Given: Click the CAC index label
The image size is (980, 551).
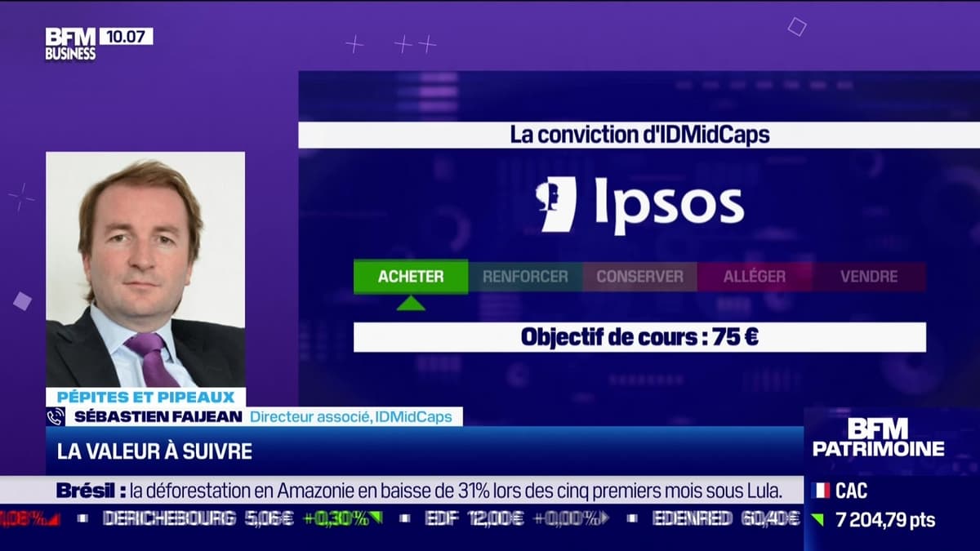Looking at the screenshot, I should [852, 491].
